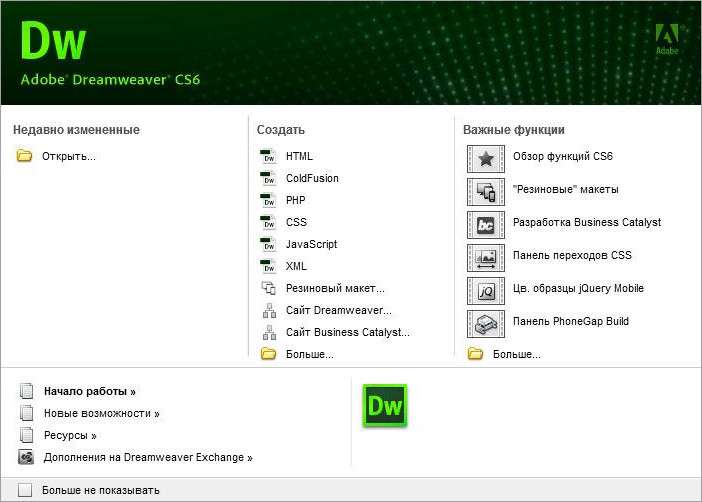The image size is (702, 502).
Task: Open Панель переходов CSS link
Action: pos(572,255)
